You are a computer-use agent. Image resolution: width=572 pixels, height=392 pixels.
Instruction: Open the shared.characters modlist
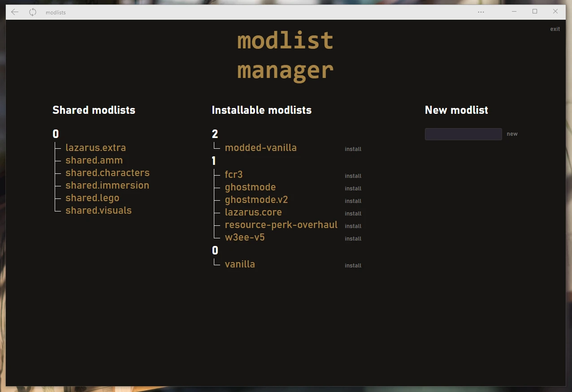(x=108, y=173)
